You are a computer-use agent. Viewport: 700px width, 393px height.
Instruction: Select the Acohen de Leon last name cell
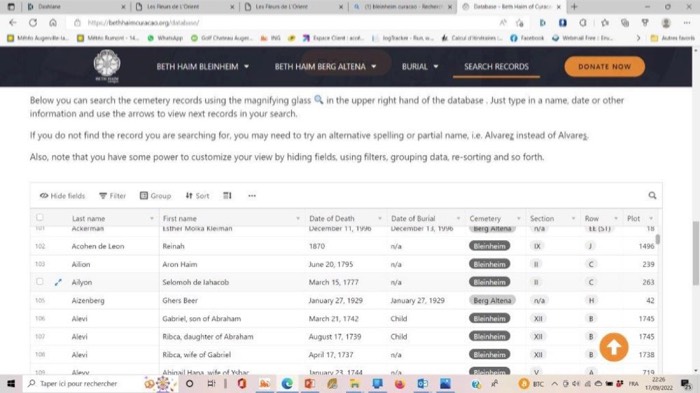click(x=98, y=246)
